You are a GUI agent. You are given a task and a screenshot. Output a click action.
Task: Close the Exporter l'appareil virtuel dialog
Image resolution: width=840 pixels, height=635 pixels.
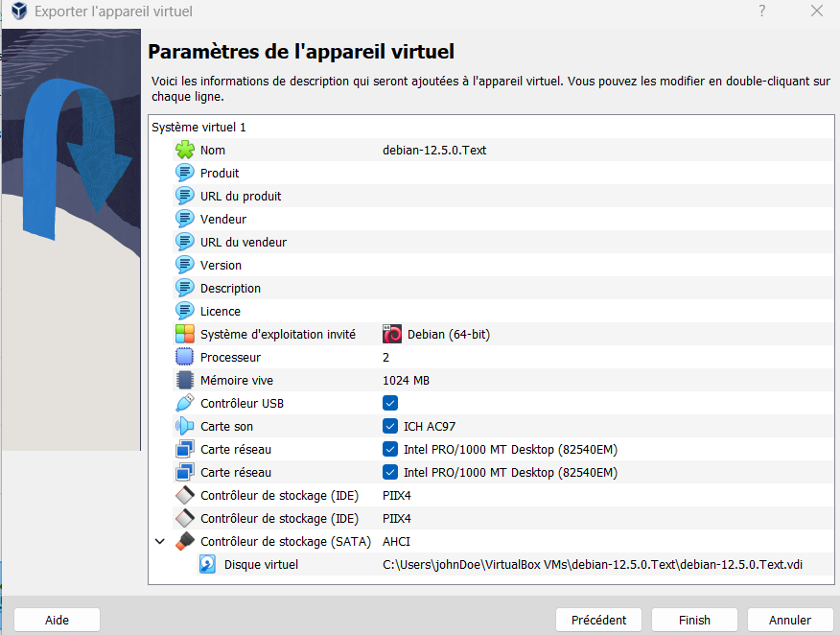pos(816,11)
